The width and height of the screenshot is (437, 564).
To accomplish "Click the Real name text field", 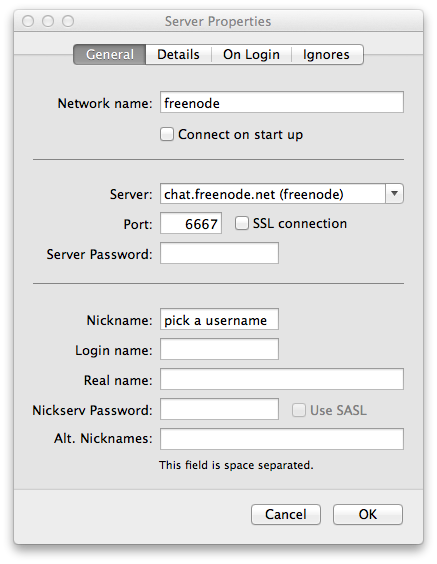I will [x=282, y=379].
